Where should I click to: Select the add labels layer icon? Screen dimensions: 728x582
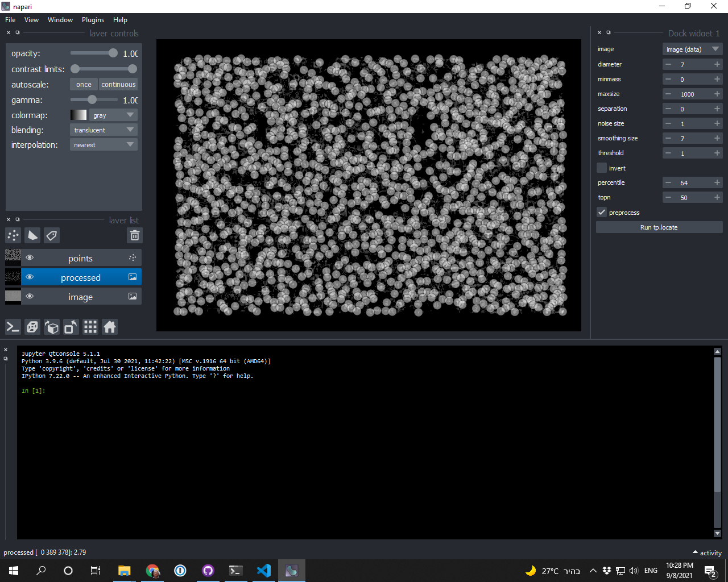[x=51, y=235]
